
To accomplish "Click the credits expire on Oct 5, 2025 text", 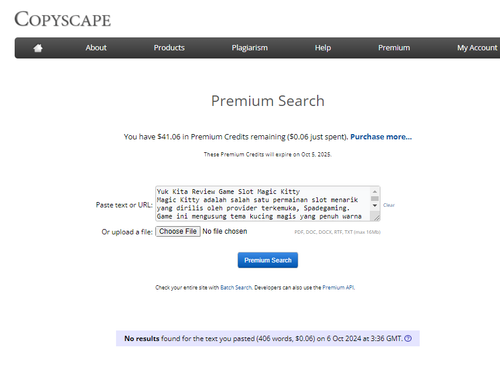I will (x=268, y=154).
